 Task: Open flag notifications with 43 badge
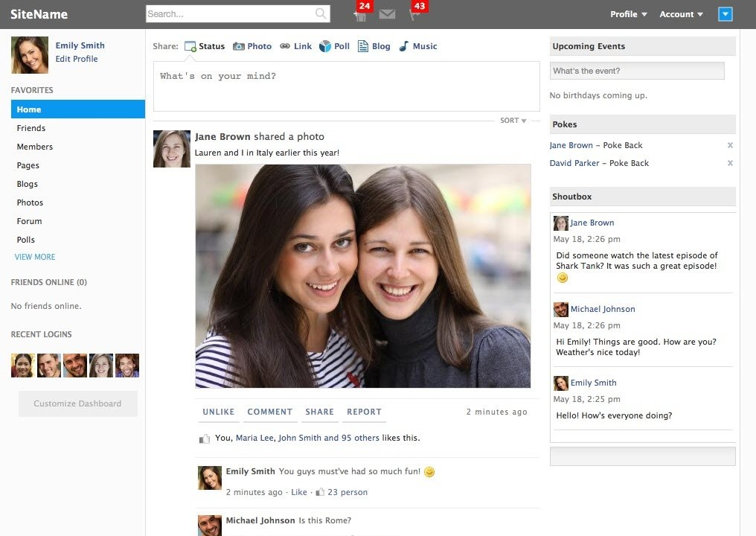pos(414,14)
